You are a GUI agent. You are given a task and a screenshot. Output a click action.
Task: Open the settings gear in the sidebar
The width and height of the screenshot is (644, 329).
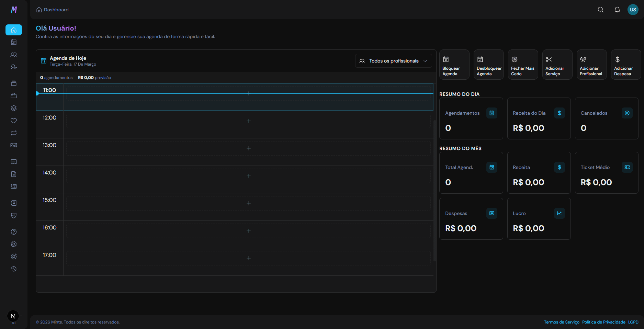click(x=14, y=244)
